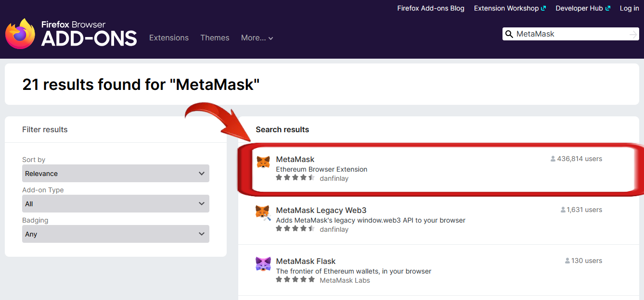This screenshot has width=644, height=300.
Task: Click the Search results heading
Action: (282, 129)
